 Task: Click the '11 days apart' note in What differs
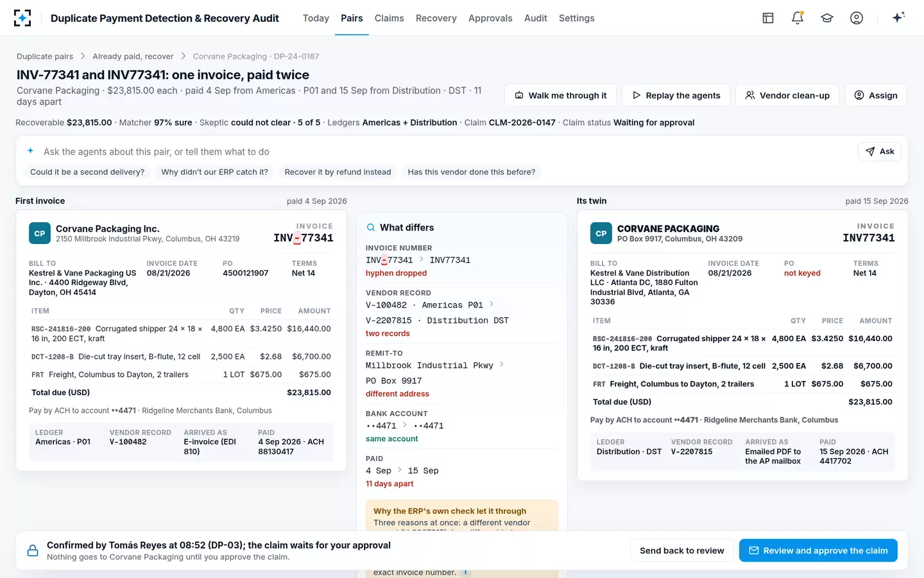(x=389, y=484)
